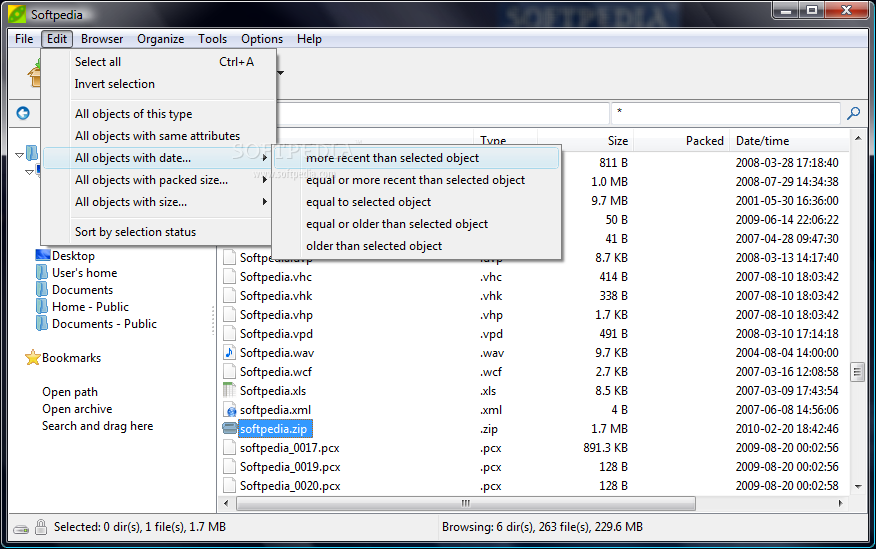Choose Select all in Edit menu
Image resolution: width=876 pixels, height=549 pixels.
pos(156,61)
